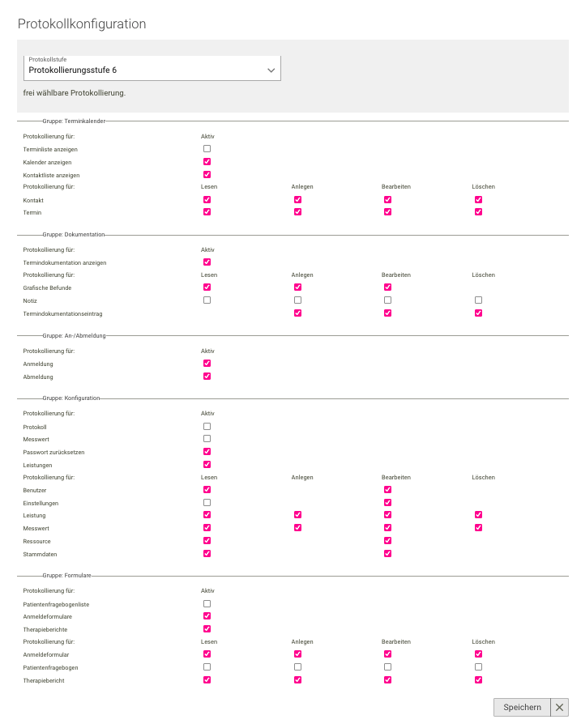Uncheck Löschen for Leistung
This screenshot has height=728, width=581.
click(x=478, y=514)
